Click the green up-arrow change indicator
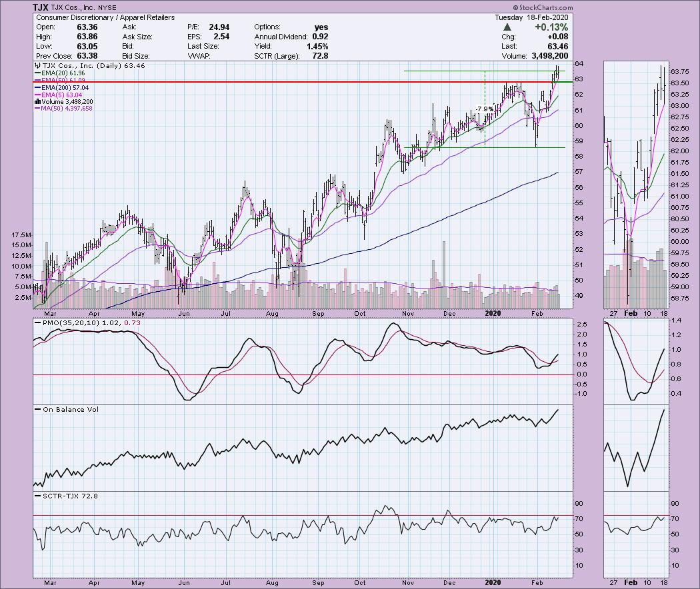Image resolution: width=700 pixels, height=589 pixels. pos(507,27)
